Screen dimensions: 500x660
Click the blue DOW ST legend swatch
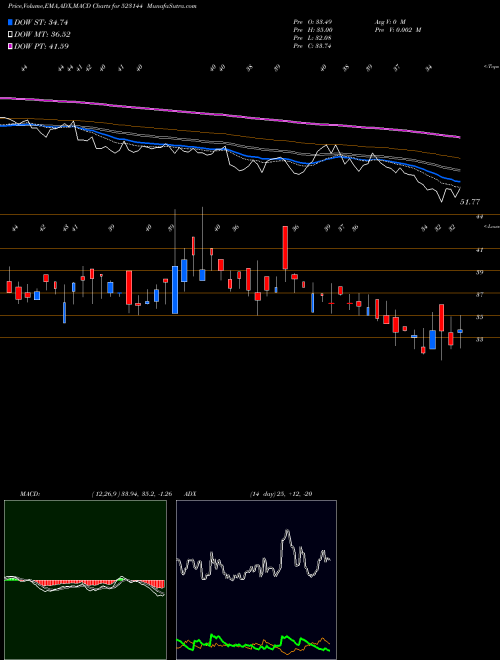coord(11,23)
